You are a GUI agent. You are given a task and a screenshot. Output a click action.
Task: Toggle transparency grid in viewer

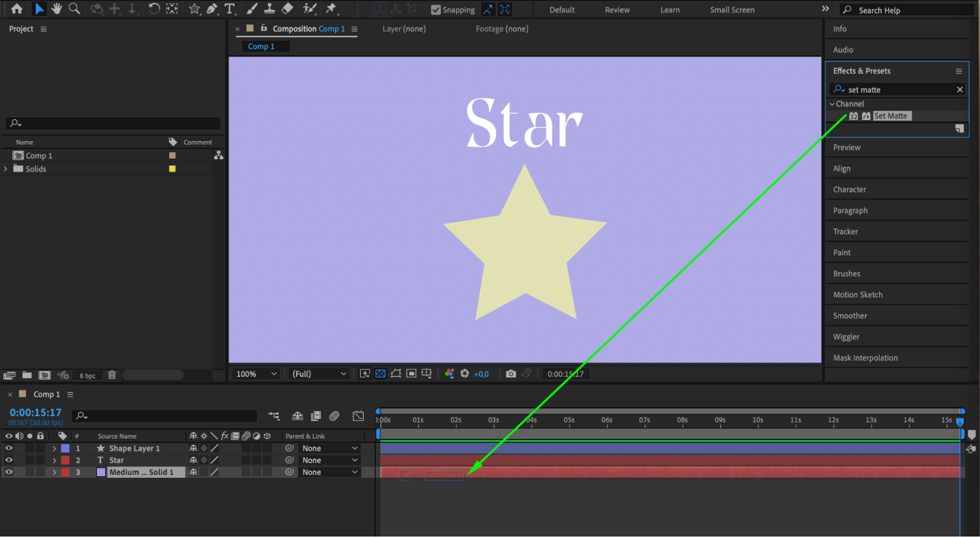pyautogui.click(x=380, y=374)
